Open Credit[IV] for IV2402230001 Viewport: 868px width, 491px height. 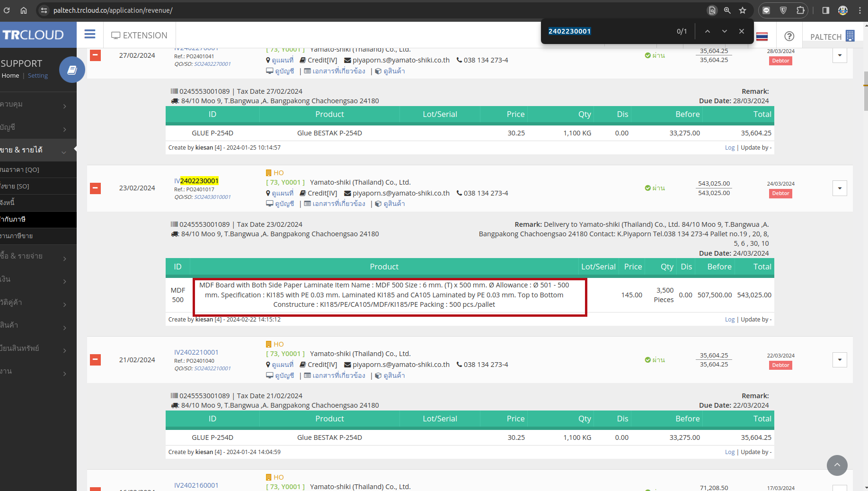319,193
